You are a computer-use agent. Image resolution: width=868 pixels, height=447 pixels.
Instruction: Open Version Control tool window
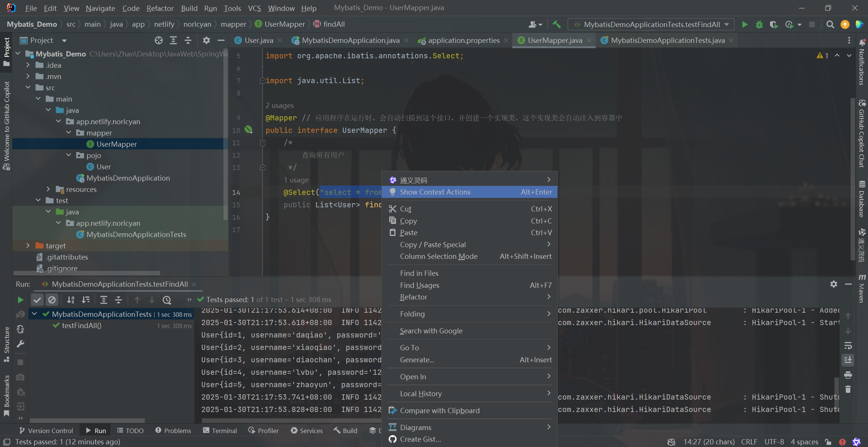coord(46,430)
